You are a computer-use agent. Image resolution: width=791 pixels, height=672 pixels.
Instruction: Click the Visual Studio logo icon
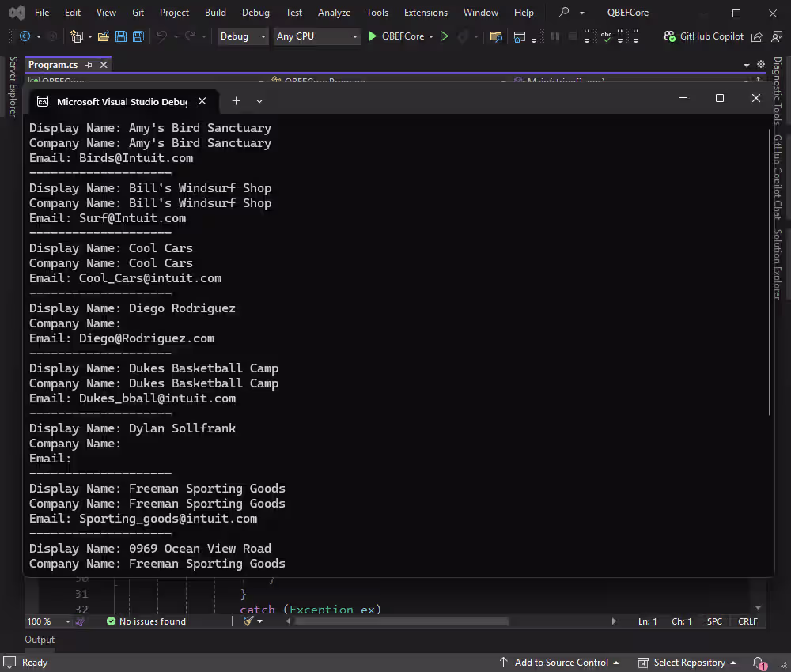[x=17, y=13]
